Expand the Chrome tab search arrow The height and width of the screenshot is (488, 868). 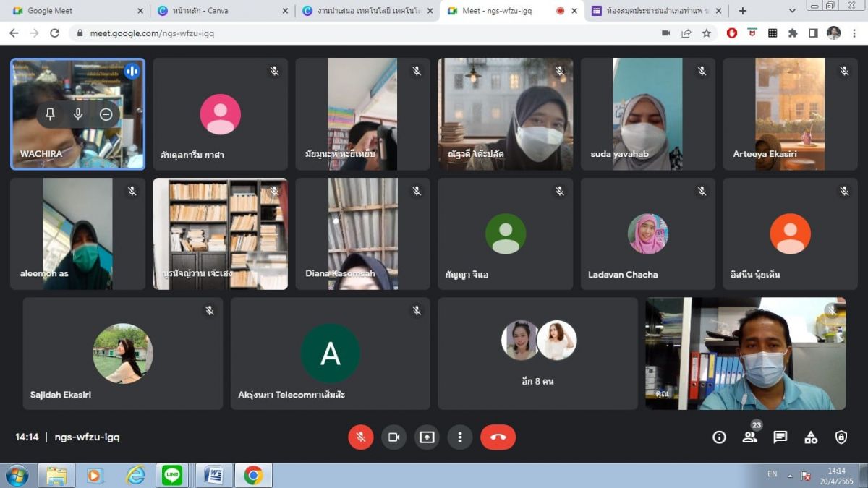[792, 11]
